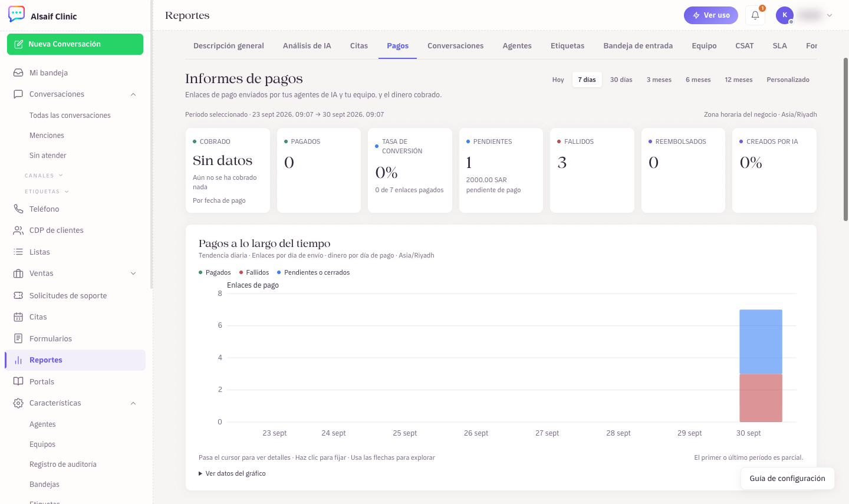849x504 pixels.
Task: Expand the CANALES section chevron
Action: [x=61, y=175]
